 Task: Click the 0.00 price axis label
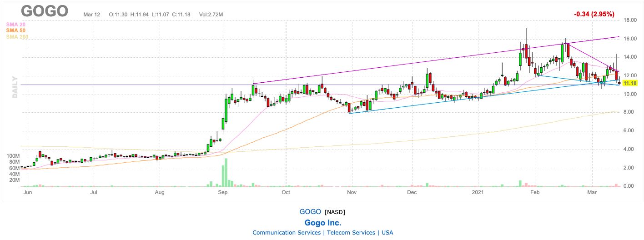pyautogui.click(x=630, y=186)
